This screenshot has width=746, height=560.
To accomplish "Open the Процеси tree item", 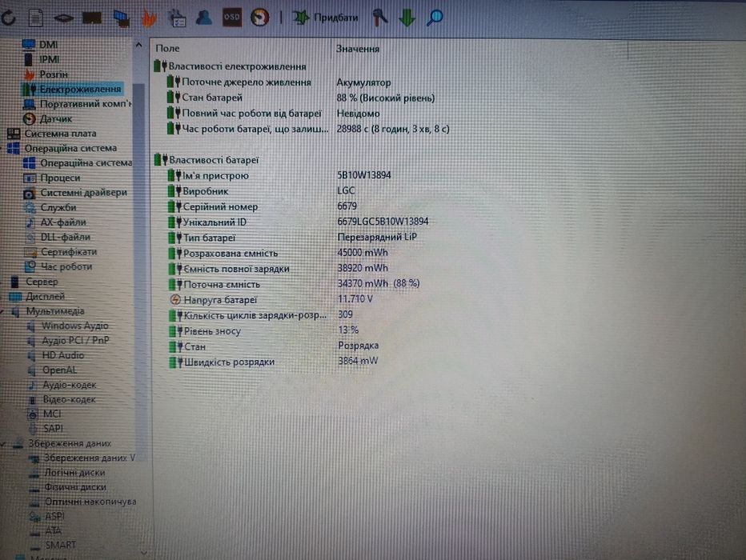I will click(60, 178).
